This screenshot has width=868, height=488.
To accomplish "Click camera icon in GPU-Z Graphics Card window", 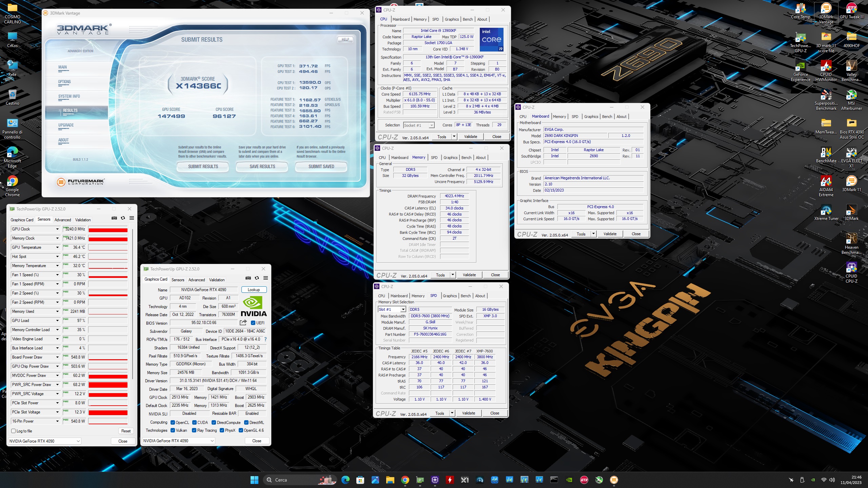I will click(x=248, y=278).
